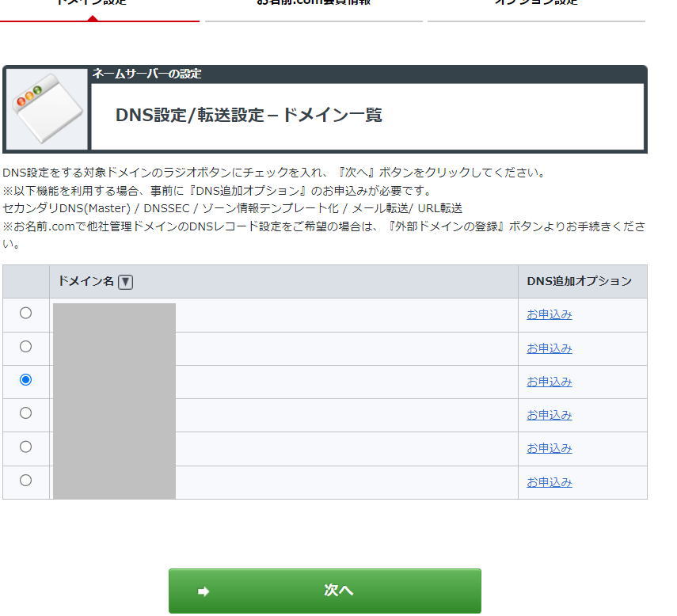Switch to the お名前.com会員情報 tab
677x616 pixels.
pyautogui.click(x=313, y=3)
